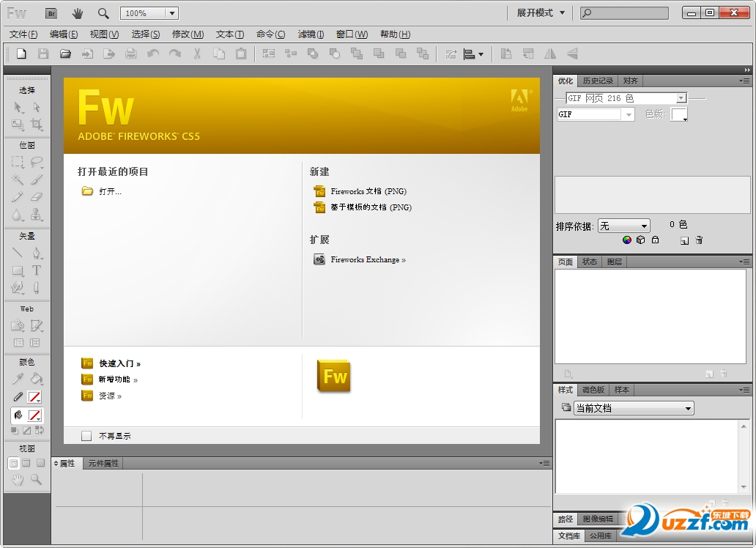Collapse the 属性 panel
The width and height of the screenshot is (756, 548).
tap(56, 464)
